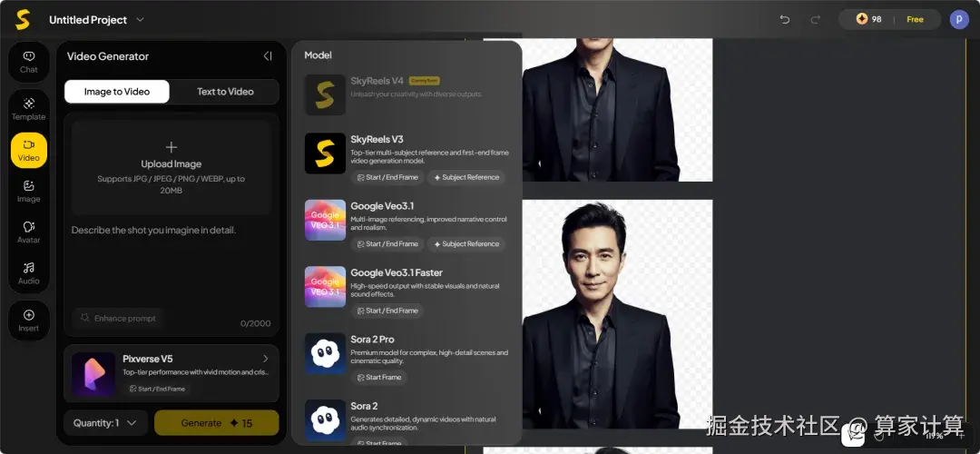Expand the Untitled Project dropdown
This screenshot has width=980, height=454.
click(140, 19)
